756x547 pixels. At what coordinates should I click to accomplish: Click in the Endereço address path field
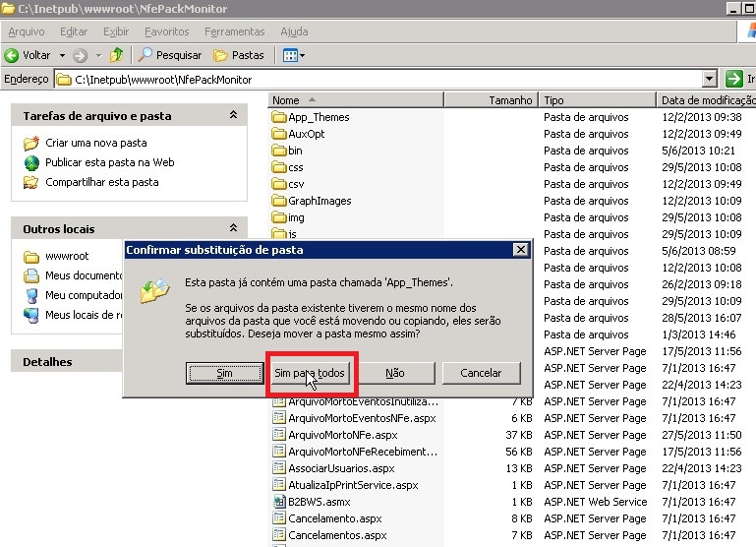pos(383,80)
